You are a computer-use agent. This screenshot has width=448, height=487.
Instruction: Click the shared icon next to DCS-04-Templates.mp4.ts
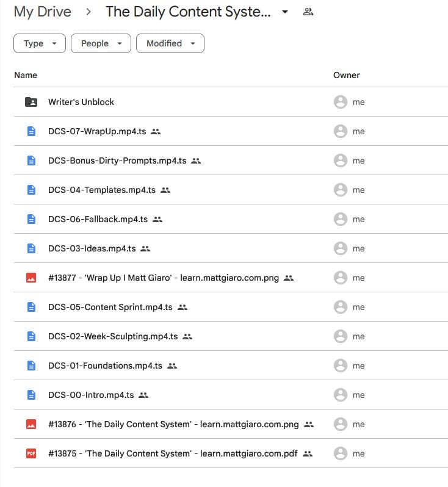pyautogui.click(x=165, y=190)
